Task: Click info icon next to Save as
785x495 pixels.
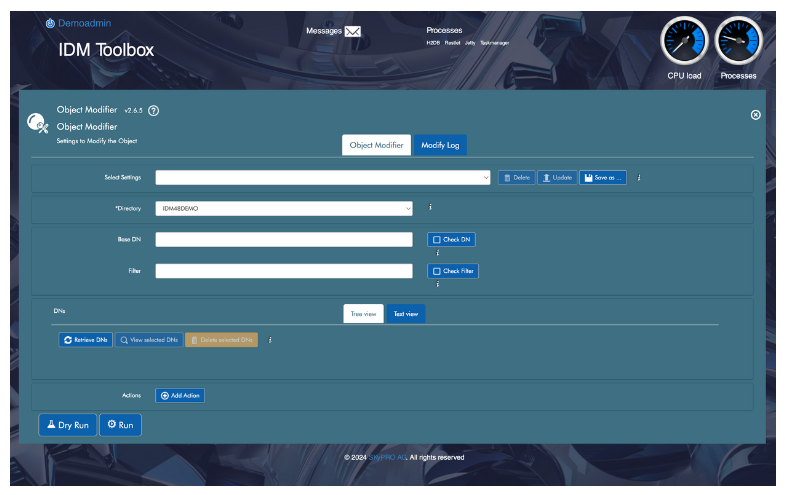Action: [x=639, y=178]
